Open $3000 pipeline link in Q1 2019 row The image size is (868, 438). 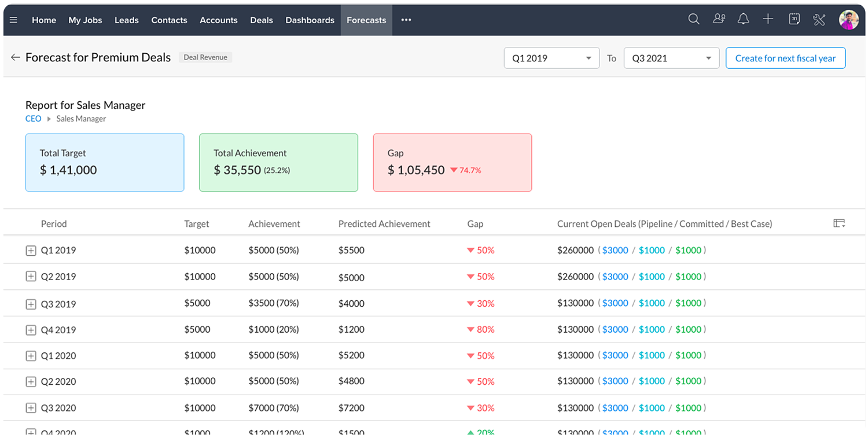615,251
